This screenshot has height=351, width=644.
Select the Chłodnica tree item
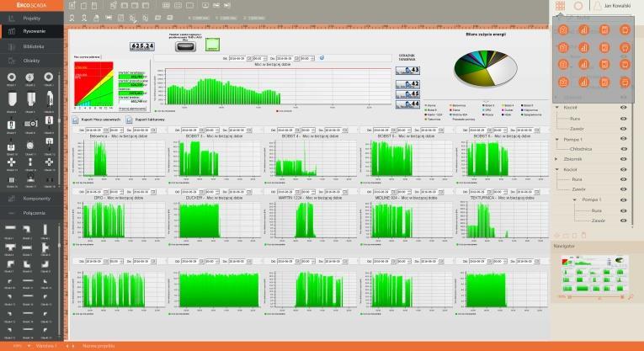click(581, 149)
